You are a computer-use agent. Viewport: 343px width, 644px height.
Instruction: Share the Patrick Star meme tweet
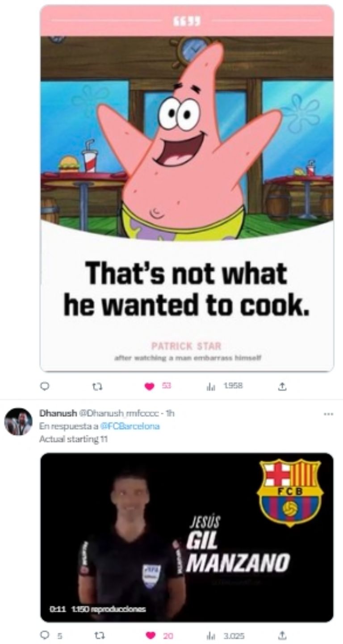coord(281,386)
